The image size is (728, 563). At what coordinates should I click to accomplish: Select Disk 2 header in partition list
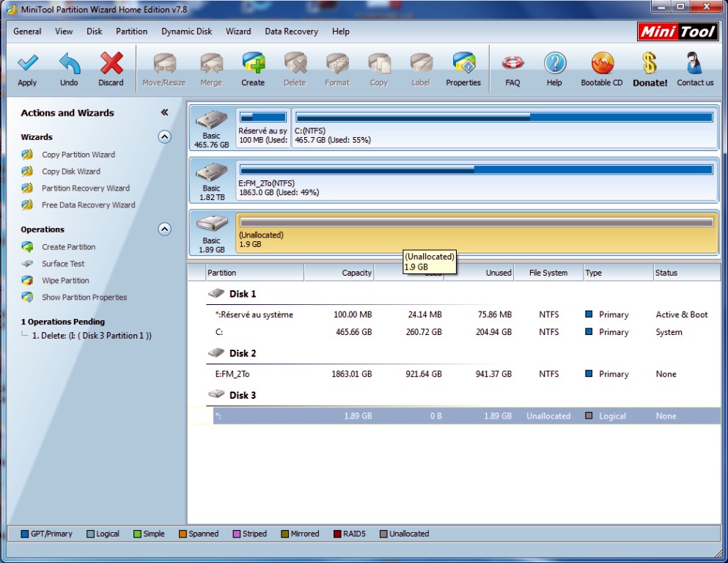pyautogui.click(x=232, y=353)
